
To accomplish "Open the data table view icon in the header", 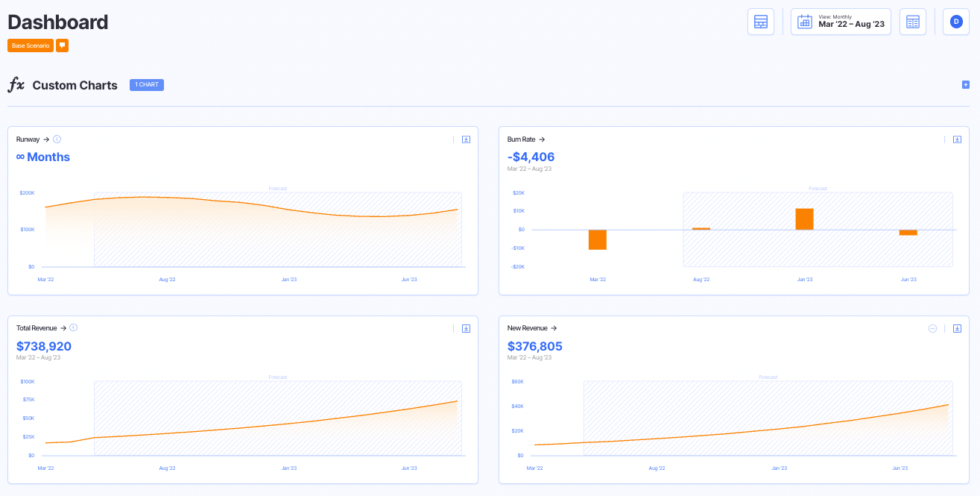I will pos(913,22).
